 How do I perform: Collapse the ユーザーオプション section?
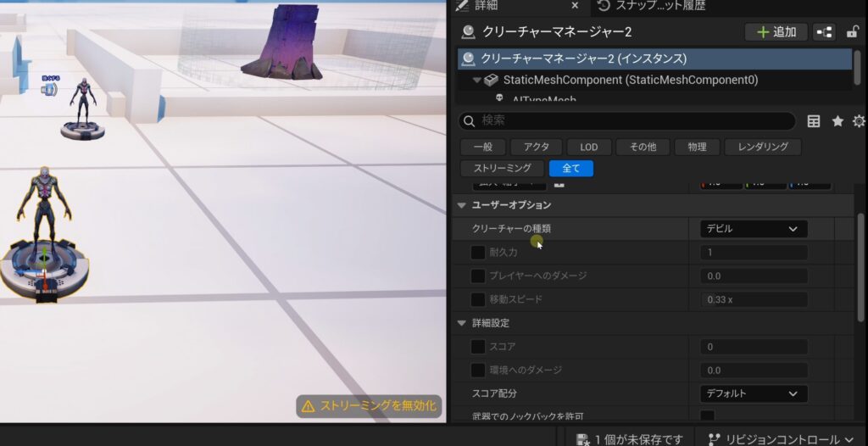coord(462,205)
